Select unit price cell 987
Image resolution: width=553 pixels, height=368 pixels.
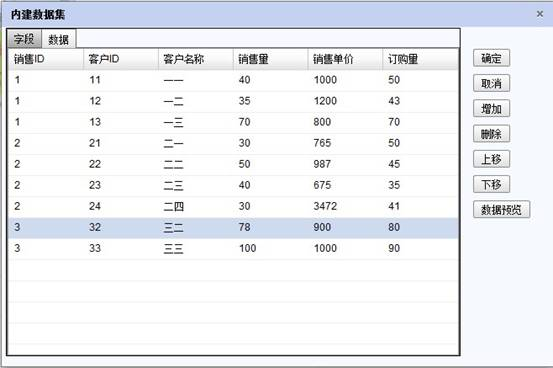point(345,164)
